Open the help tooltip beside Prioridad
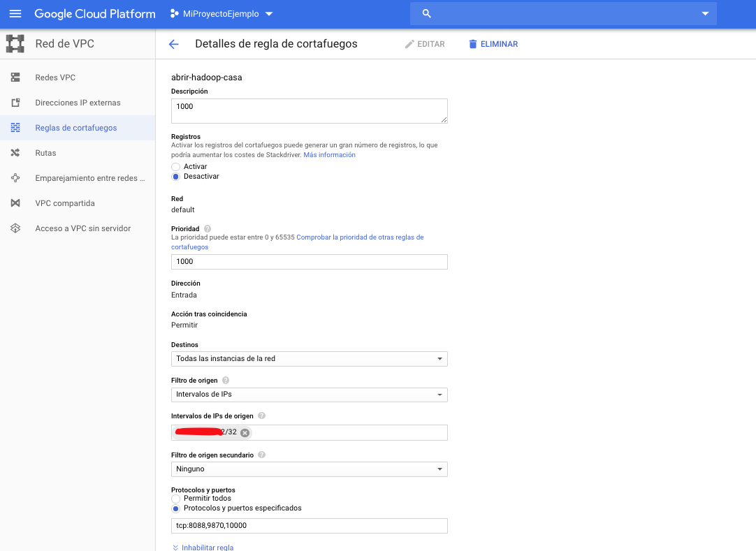 (208, 229)
